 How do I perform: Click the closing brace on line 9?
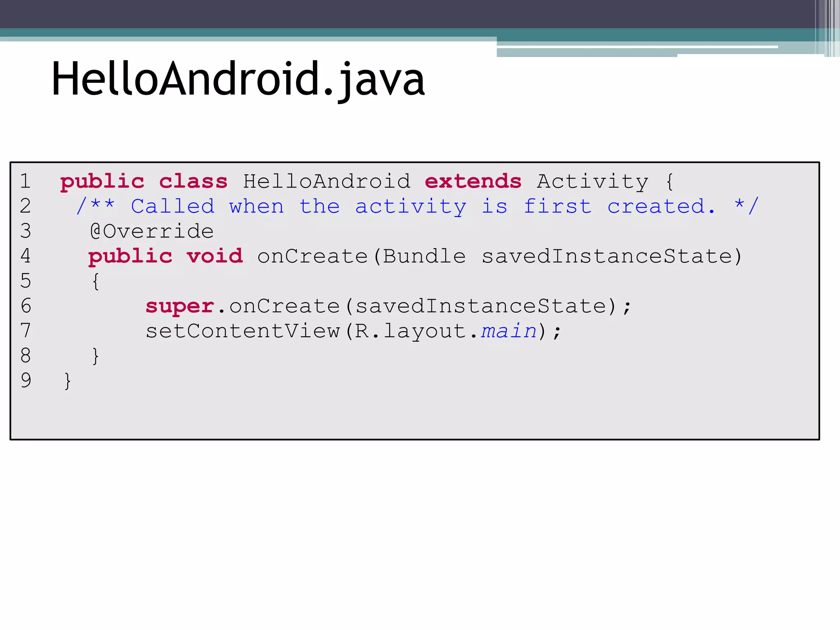68,381
